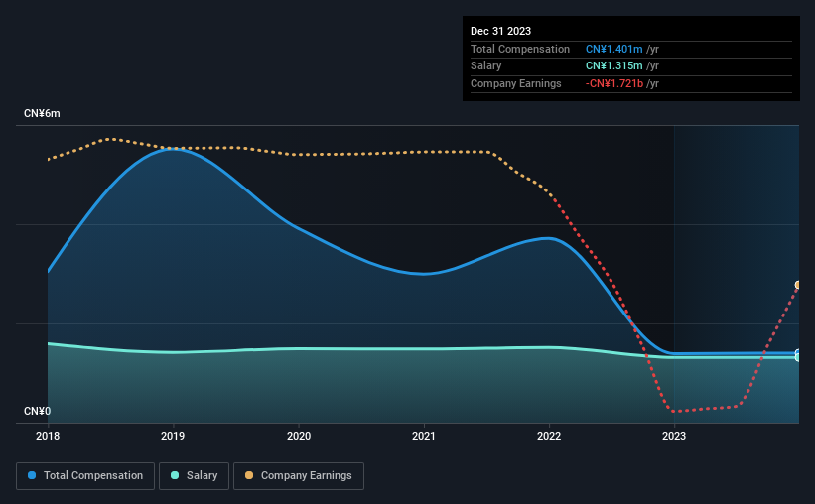Click the 2019 x-axis label
The height and width of the screenshot is (504, 815).
pyautogui.click(x=173, y=436)
